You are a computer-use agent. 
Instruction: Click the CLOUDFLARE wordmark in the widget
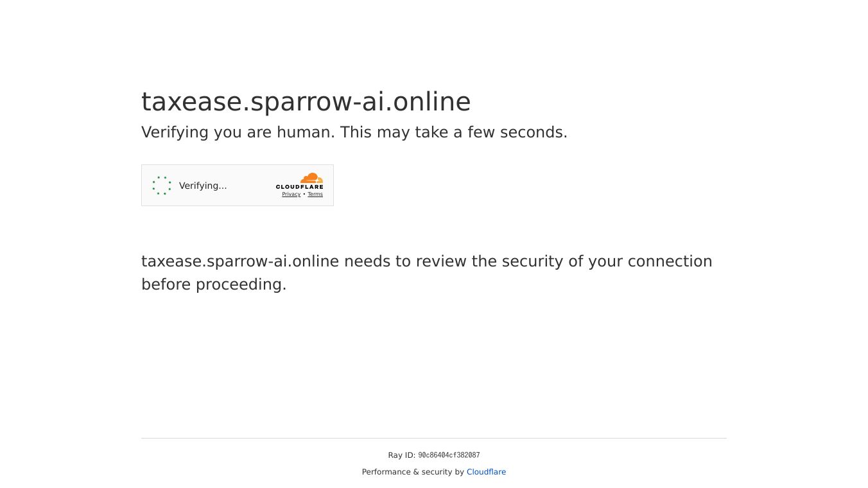300,187
